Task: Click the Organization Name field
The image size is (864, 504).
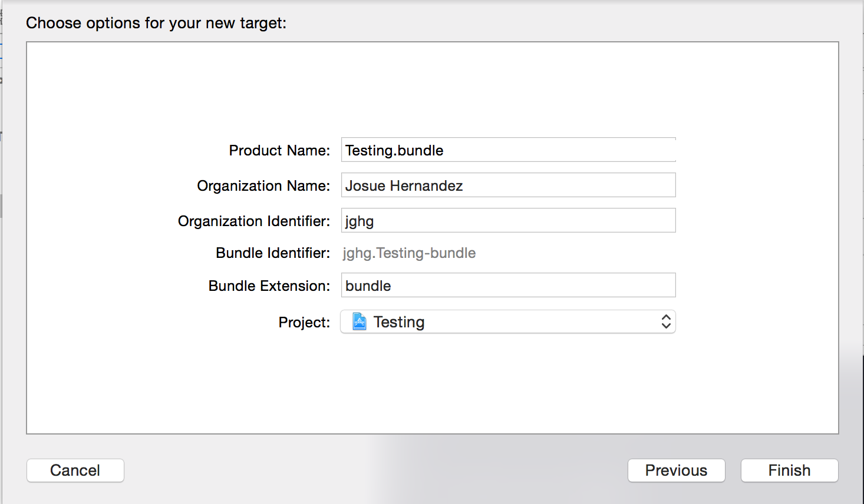Action: click(508, 185)
